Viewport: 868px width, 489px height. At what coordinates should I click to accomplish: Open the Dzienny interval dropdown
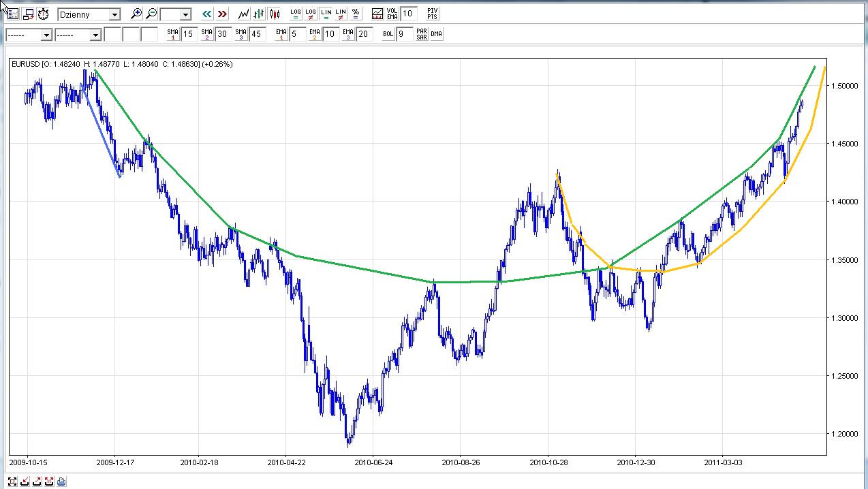114,14
